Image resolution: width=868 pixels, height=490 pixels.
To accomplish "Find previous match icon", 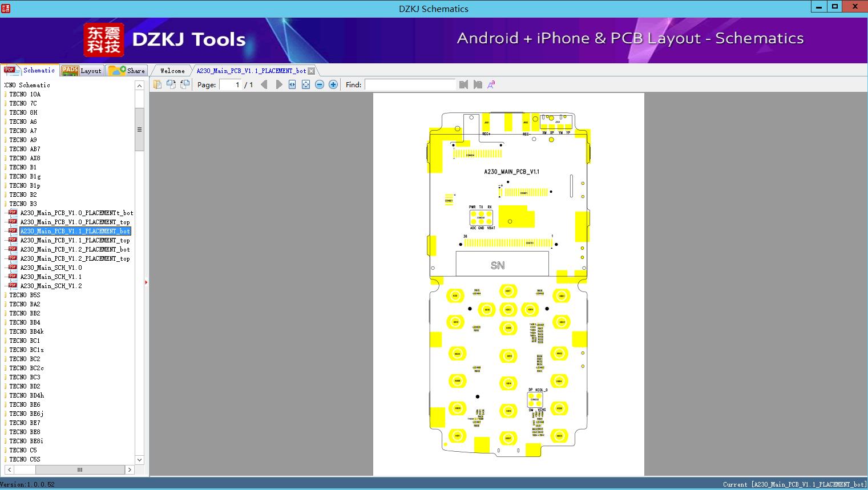I will [x=463, y=84].
